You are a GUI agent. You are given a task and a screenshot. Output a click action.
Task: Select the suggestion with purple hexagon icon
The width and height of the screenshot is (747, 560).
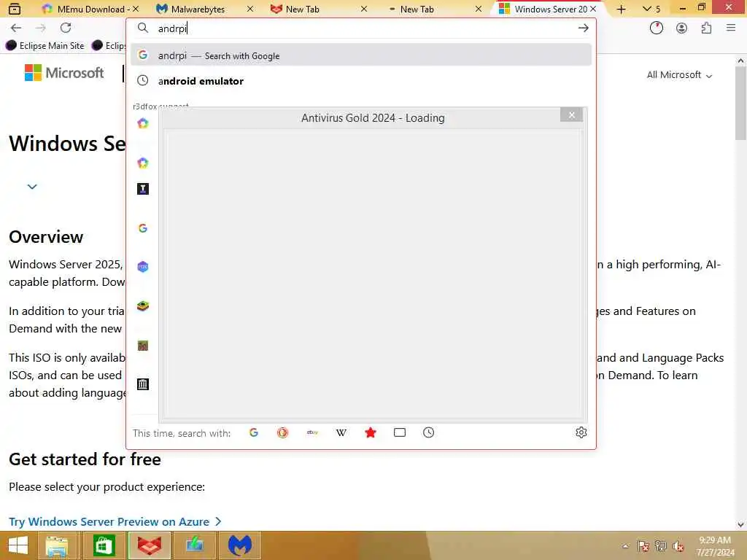(x=143, y=267)
